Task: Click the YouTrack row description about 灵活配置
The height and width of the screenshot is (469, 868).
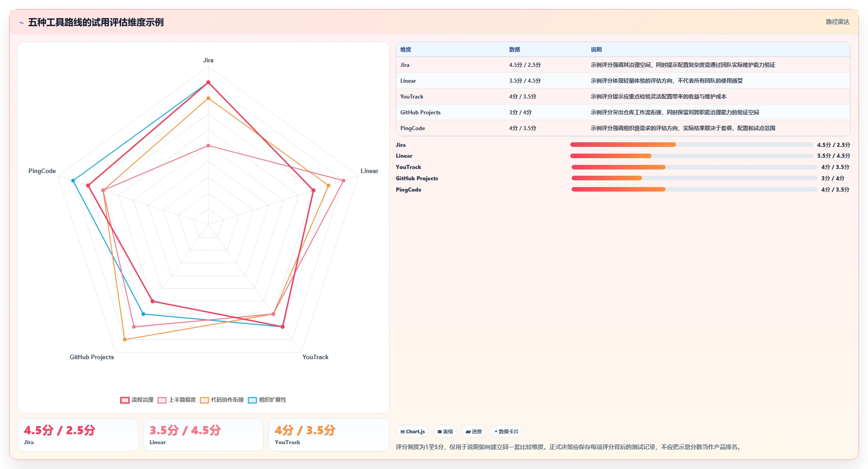Action: coord(659,97)
